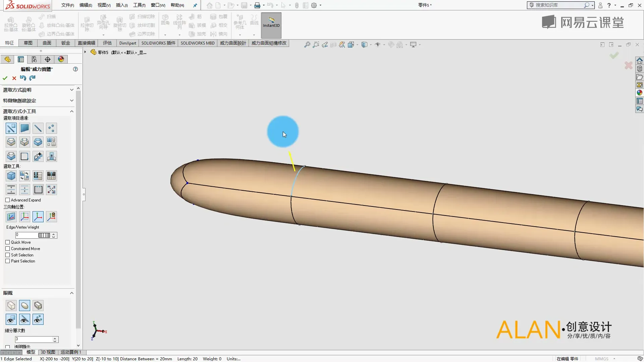Screen dimensions: 644x362
Task: Collapse the 選取方式小工具 section
Action: [71, 111]
